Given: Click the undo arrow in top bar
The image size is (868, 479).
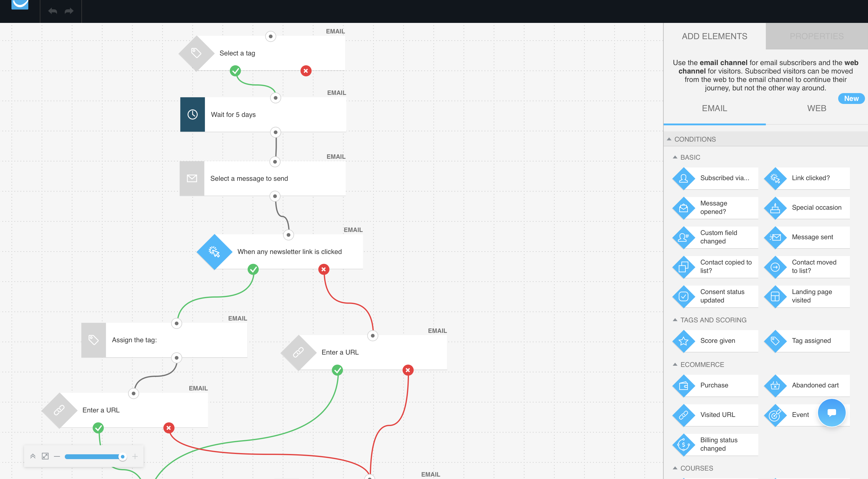Looking at the screenshot, I should 52,11.
